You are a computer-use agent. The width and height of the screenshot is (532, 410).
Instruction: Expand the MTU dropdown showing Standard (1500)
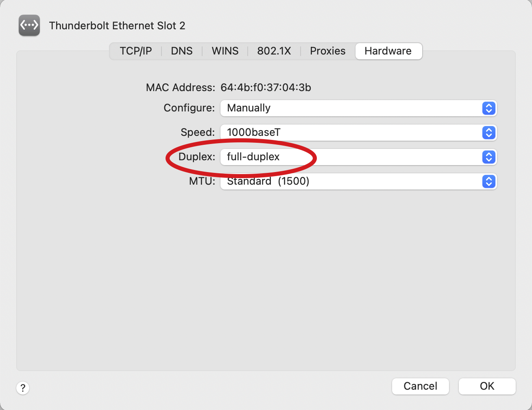(358, 181)
